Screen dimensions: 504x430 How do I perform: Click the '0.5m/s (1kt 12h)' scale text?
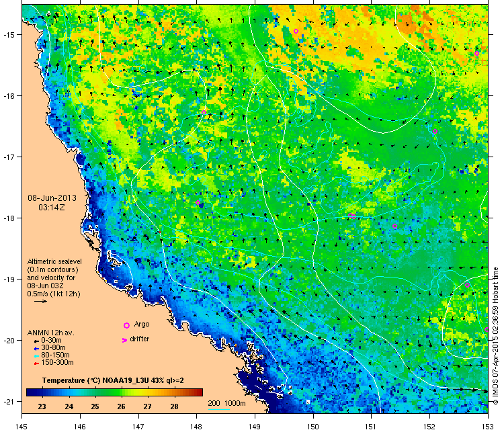(54, 294)
